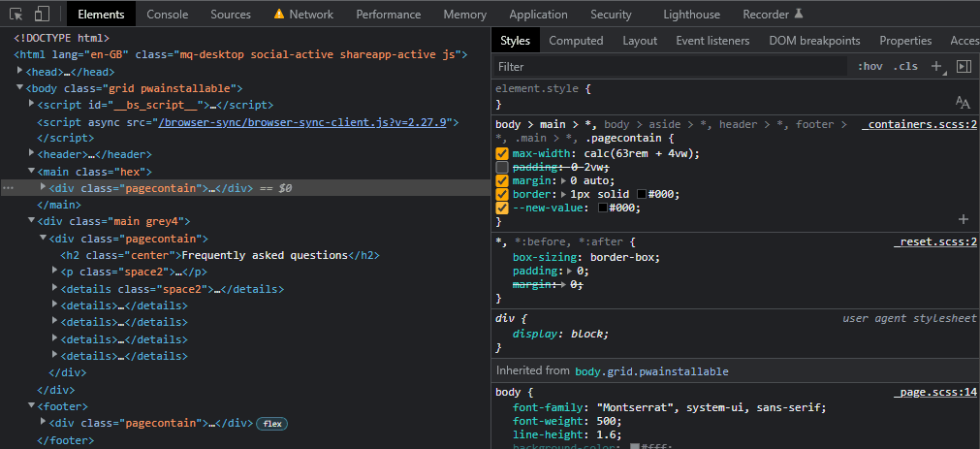Activate the inspect element picker icon
This screenshot has width=980, height=449.
[x=16, y=14]
